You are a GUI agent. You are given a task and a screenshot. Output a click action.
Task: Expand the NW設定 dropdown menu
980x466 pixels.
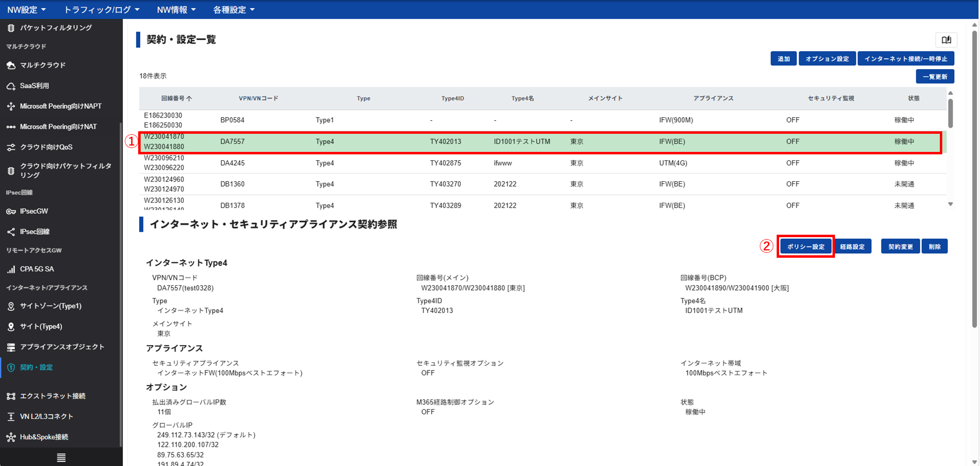[x=26, y=10]
